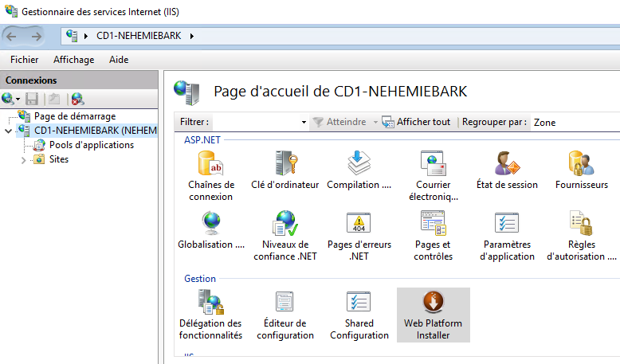620x364 pixels.
Task: Launch Web Platform Installer
Action: [x=433, y=315]
